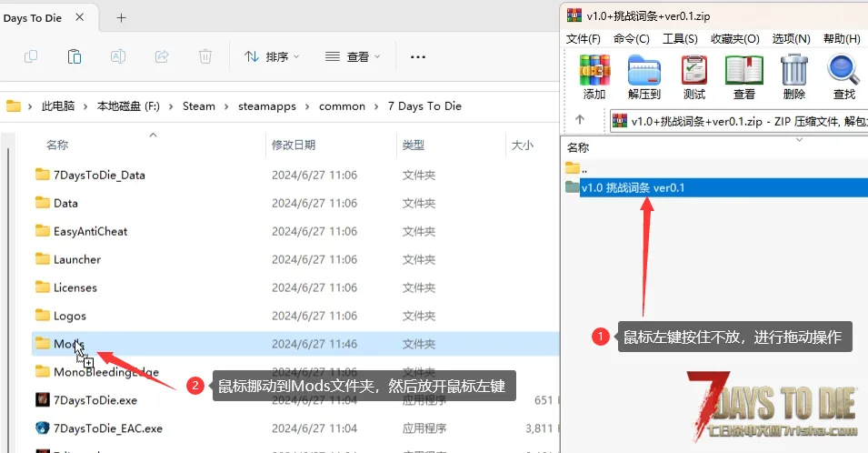Click WinRAR title bar app icon
Image resolution: width=868 pixels, height=453 pixels.
point(574,15)
